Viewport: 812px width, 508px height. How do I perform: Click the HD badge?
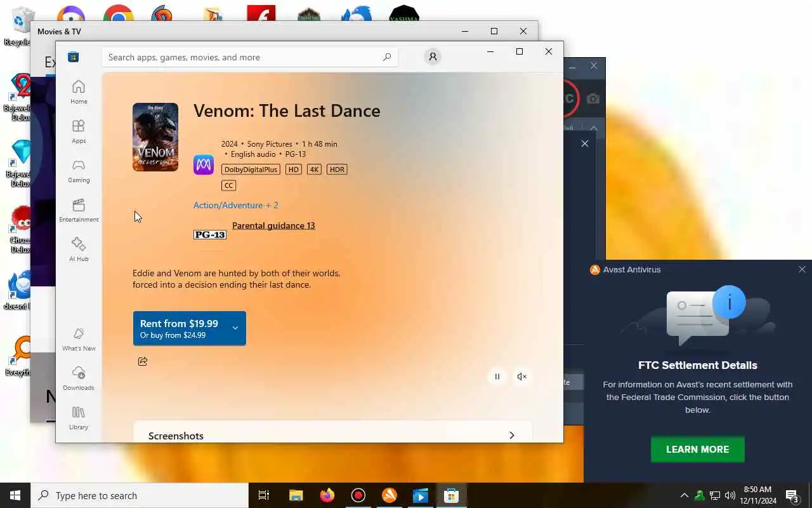[293, 170]
